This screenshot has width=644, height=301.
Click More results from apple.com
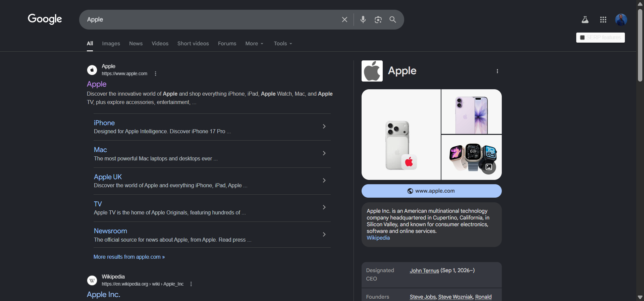click(129, 257)
